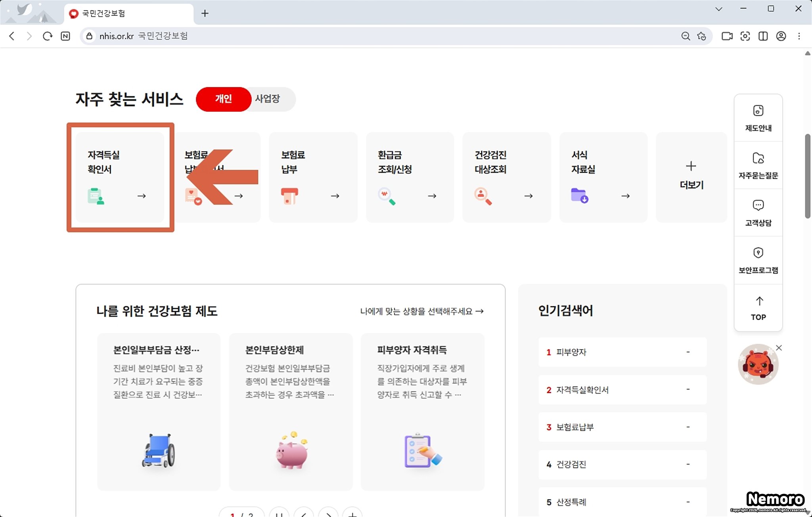Screen dimensions: 812x517
Task: Open 자주묻는질문 FAQ sidebar icon
Action: pyautogui.click(x=758, y=165)
